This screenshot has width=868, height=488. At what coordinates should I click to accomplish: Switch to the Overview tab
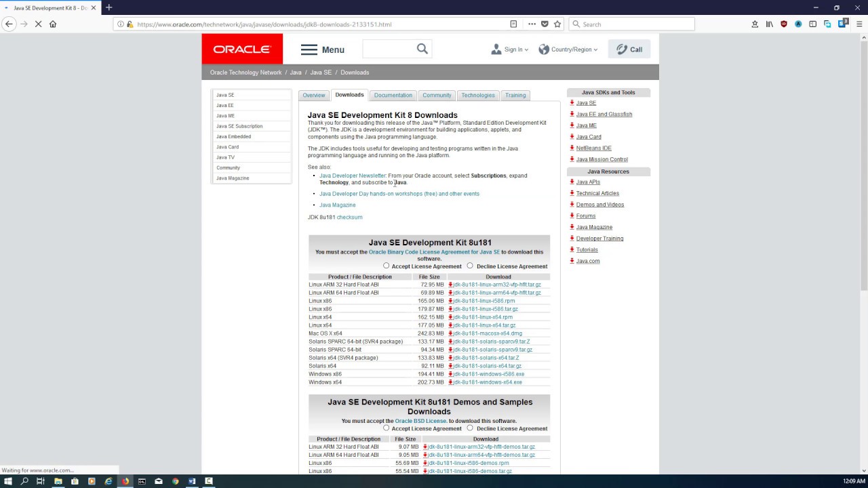click(x=314, y=95)
